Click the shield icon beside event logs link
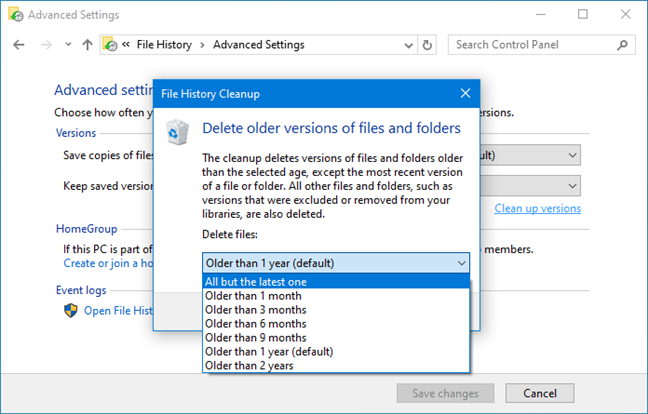The width and height of the screenshot is (648, 414). coord(71,310)
